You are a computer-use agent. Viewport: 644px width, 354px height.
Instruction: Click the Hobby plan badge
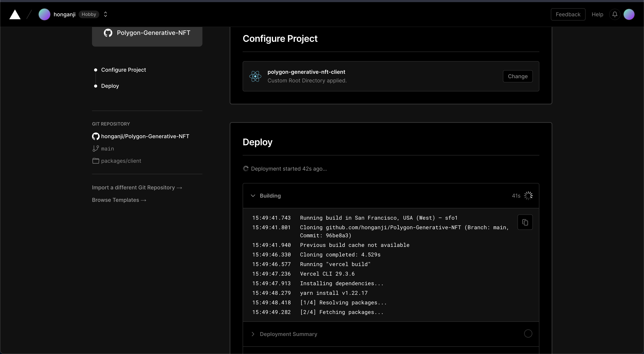(89, 14)
